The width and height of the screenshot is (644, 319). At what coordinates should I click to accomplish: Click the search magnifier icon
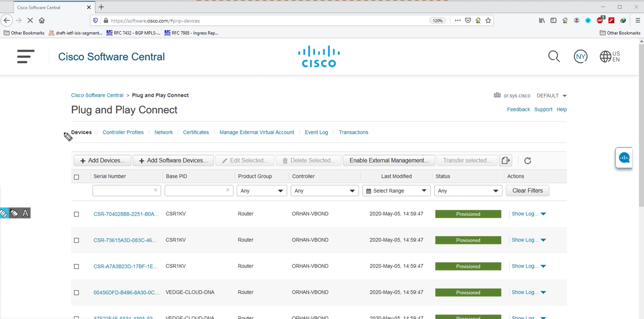[x=554, y=56]
